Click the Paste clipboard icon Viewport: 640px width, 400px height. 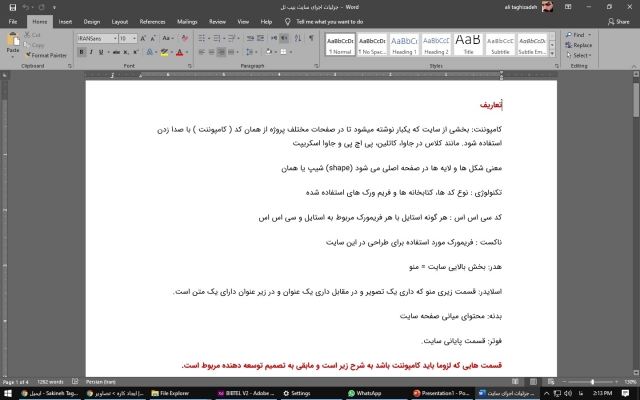(13, 40)
